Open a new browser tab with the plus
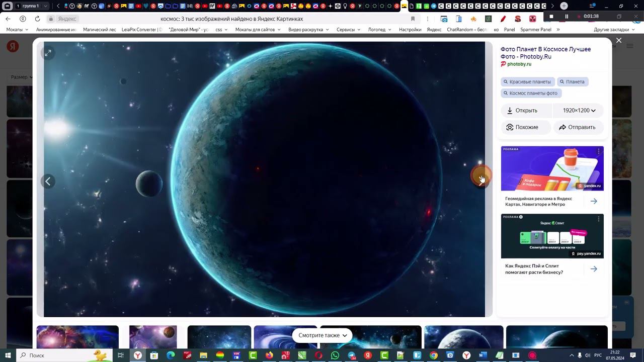 pos(564,6)
